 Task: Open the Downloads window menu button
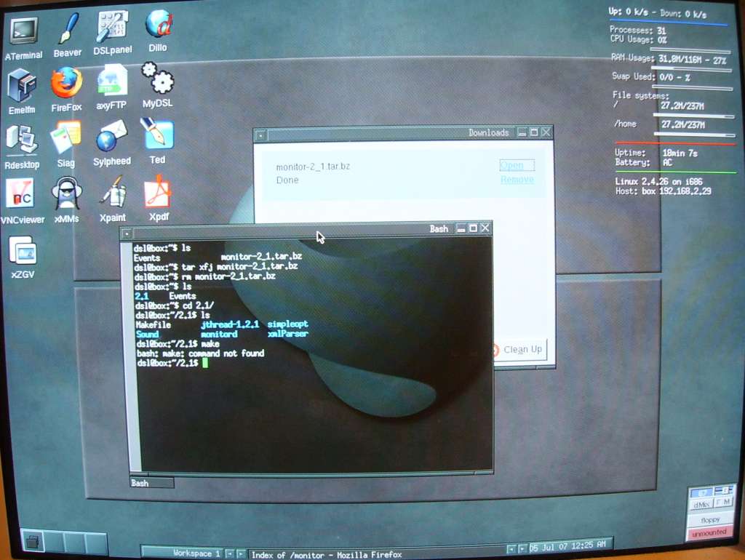(x=260, y=135)
